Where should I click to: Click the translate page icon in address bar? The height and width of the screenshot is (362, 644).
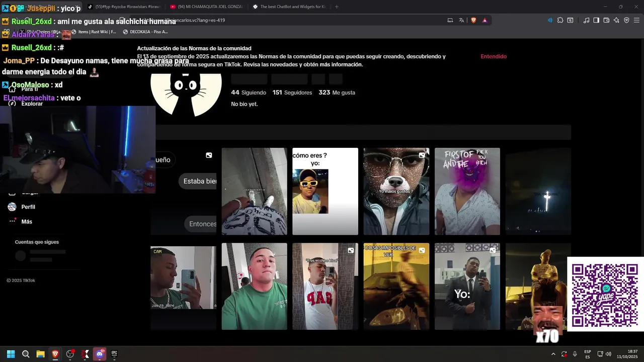(x=461, y=20)
